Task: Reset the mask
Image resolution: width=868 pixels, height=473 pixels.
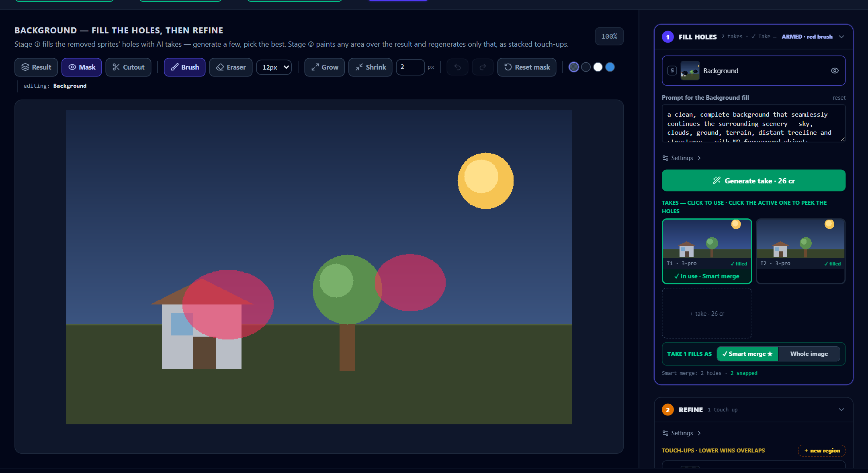Action: pyautogui.click(x=527, y=67)
